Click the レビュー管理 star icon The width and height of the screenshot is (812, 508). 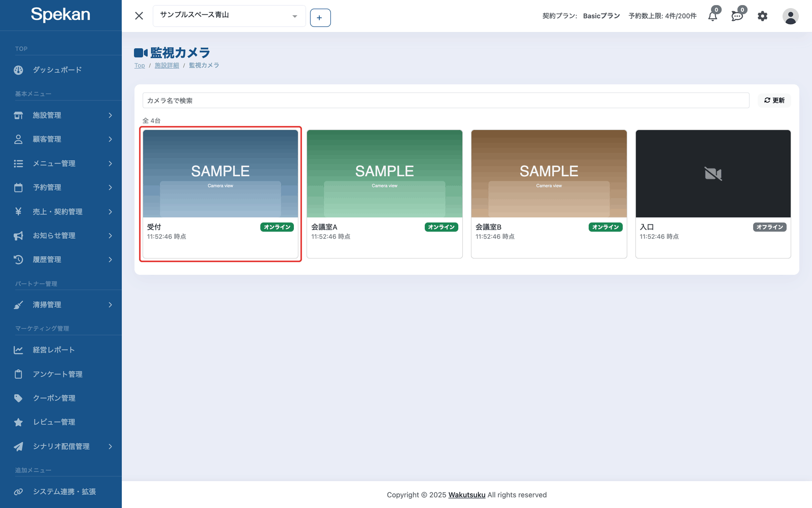tap(18, 422)
